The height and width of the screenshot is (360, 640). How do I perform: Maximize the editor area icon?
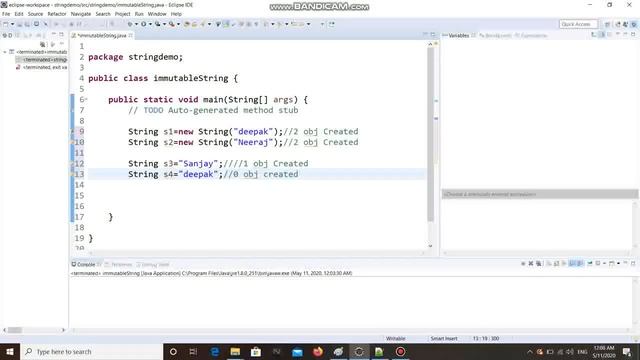[x=433, y=35]
